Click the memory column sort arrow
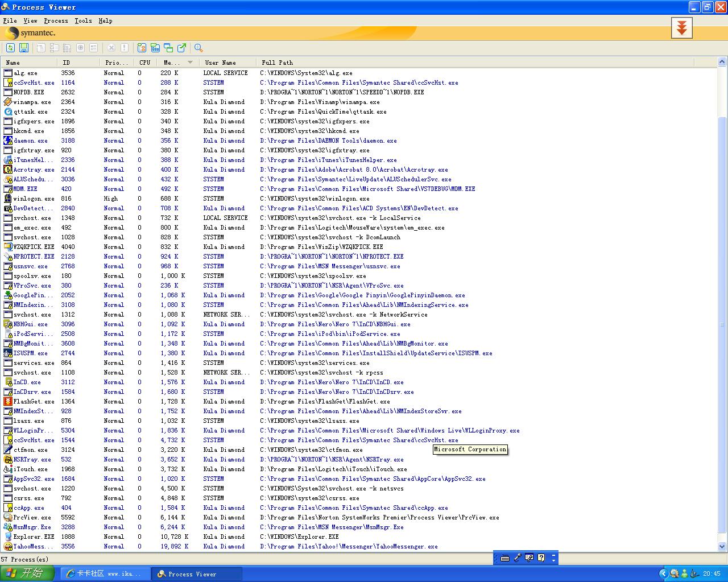The image size is (728, 582). (x=190, y=63)
